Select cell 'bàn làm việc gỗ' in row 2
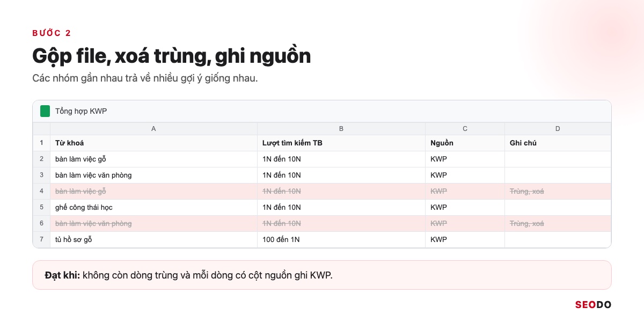The image size is (644, 322). (154, 159)
